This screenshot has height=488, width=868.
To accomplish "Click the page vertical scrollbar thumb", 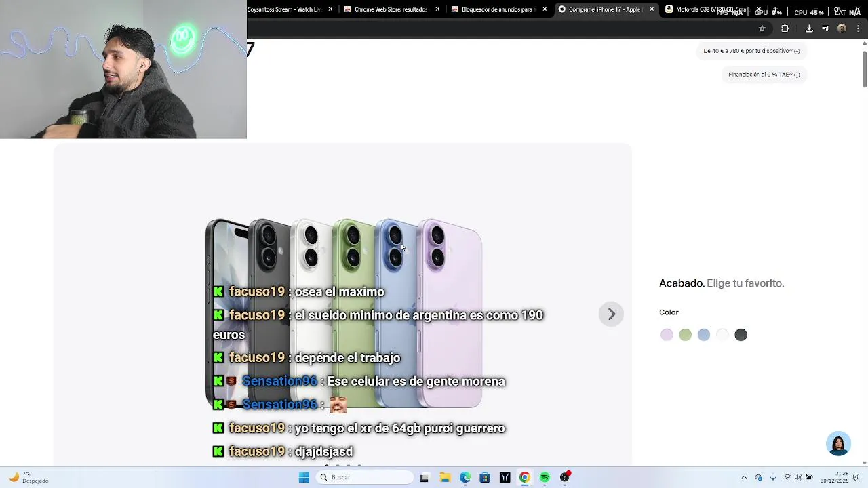I will (x=864, y=68).
